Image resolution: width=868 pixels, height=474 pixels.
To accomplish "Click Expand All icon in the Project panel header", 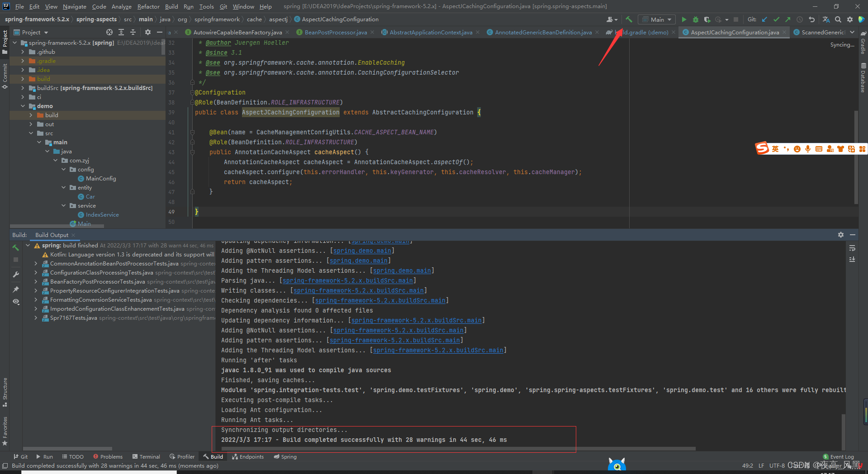I will point(121,32).
